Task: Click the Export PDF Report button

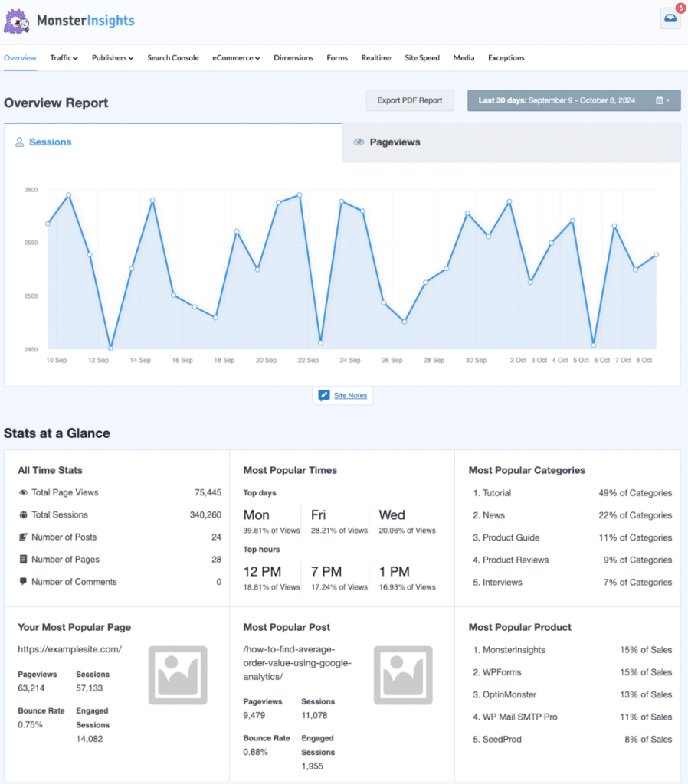Action: (x=409, y=100)
